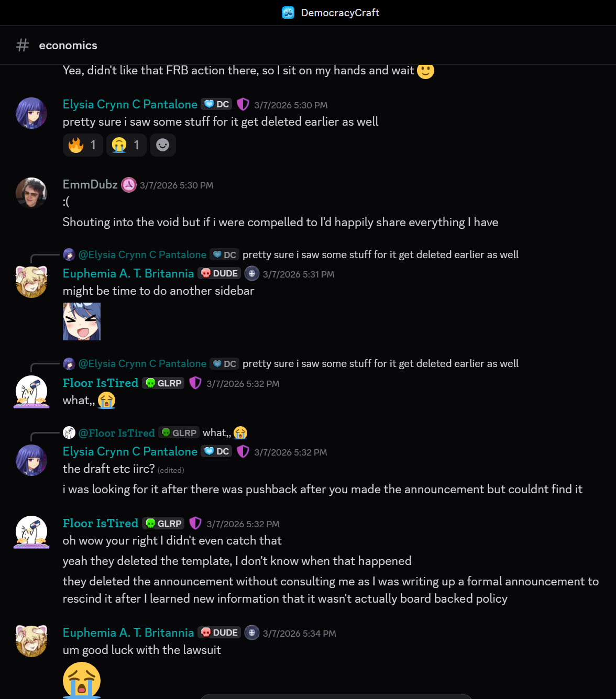
Task: Click purple shield badge beside Floor IsTired "oh wow" message
Action: 195,523
